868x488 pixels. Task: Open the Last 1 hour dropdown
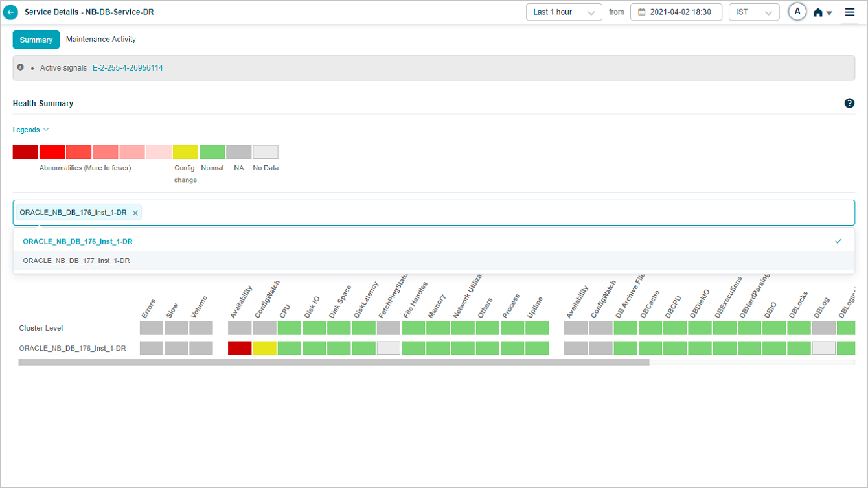[x=564, y=12]
